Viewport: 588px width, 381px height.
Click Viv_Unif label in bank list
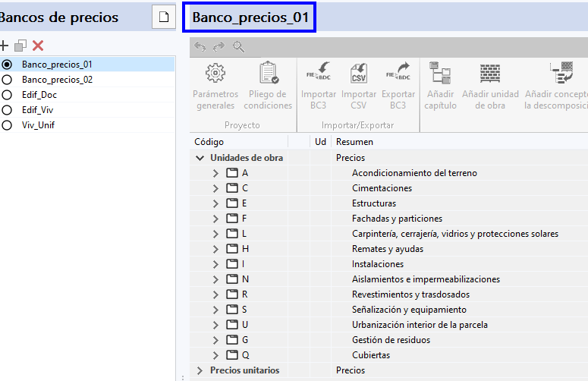[x=38, y=125]
